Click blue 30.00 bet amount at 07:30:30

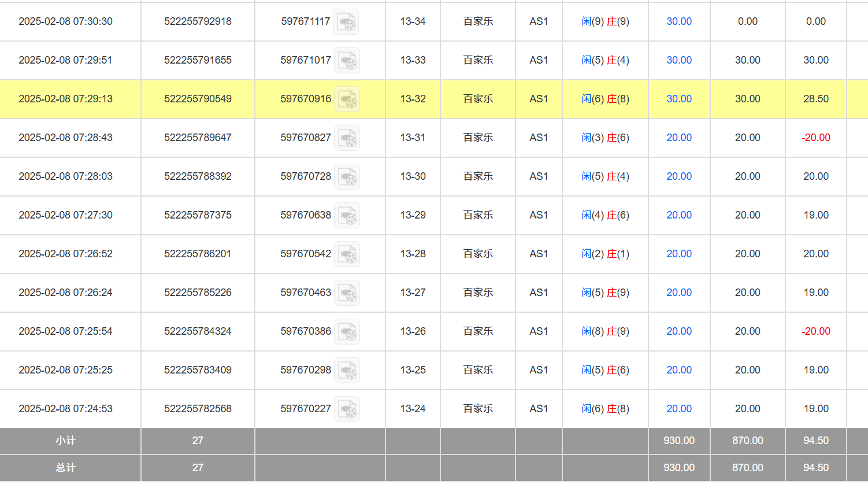678,21
